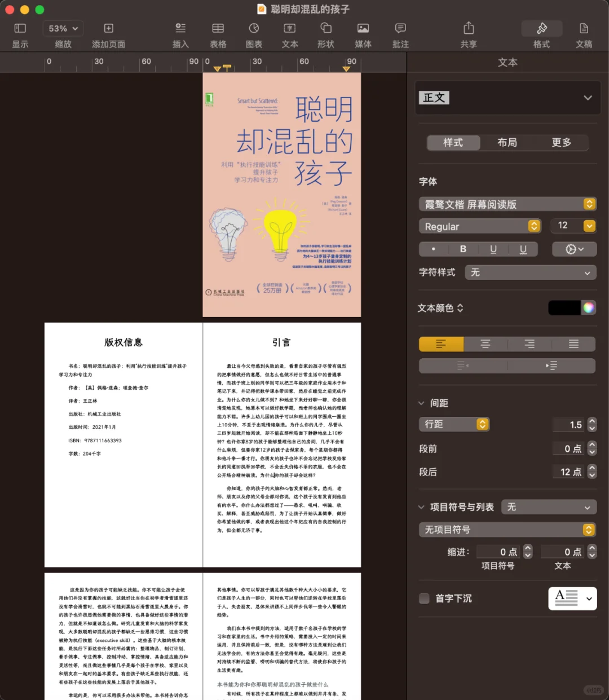Add a text box with 文本 icon
Viewport: 609px width, 700px height.
click(x=290, y=28)
